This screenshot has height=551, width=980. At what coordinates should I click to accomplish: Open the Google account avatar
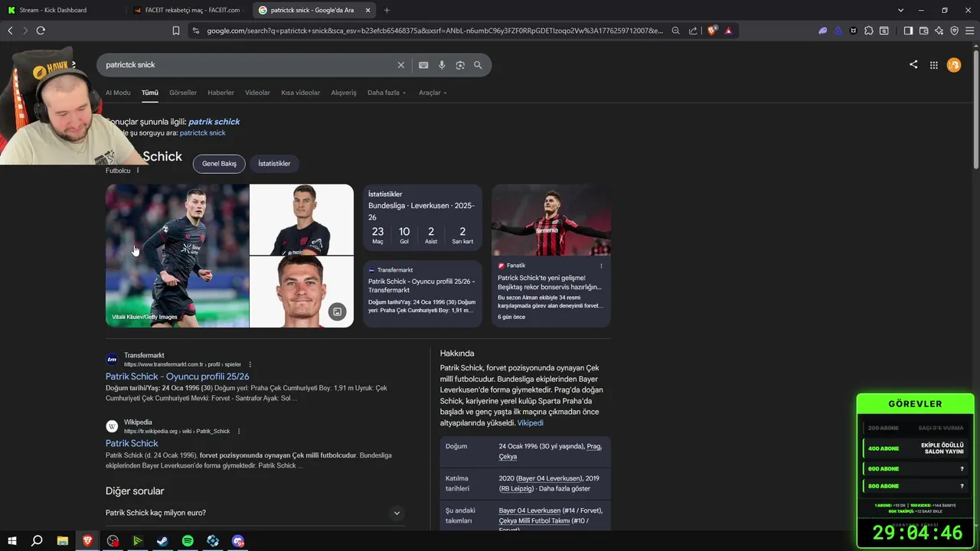954,65
